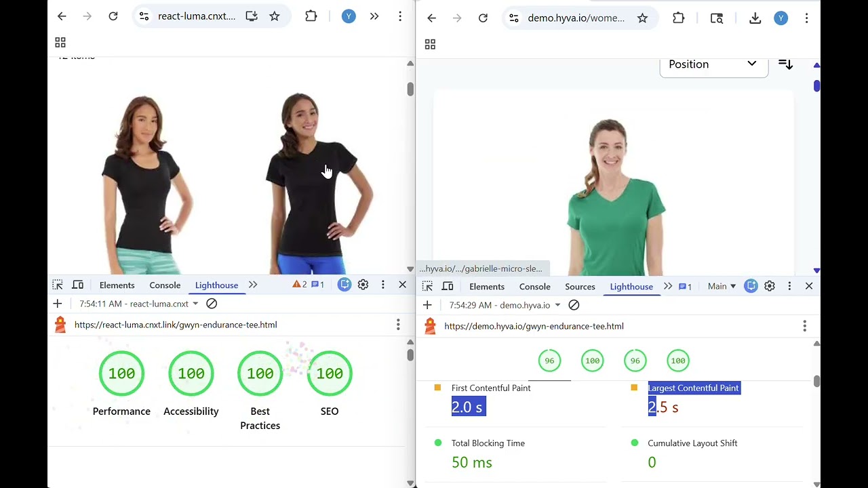The height and width of the screenshot is (488, 868).
Task: Open left DevTools customize three-dot menu
Action: click(x=383, y=285)
